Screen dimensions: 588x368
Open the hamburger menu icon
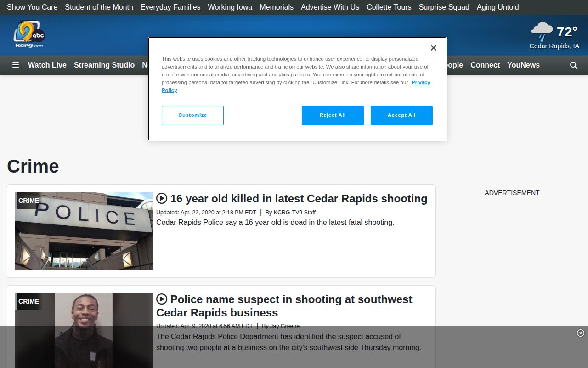tap(16, 65)
